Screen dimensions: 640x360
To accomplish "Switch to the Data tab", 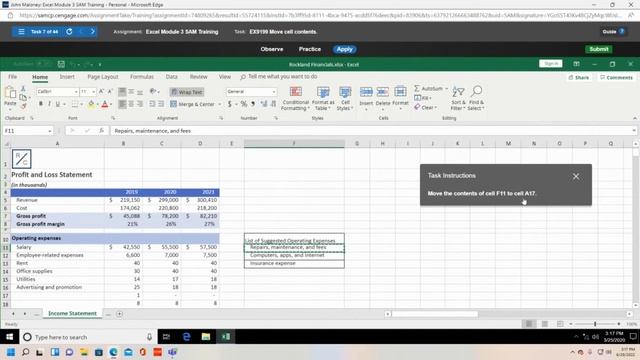I will pos(172,77).
